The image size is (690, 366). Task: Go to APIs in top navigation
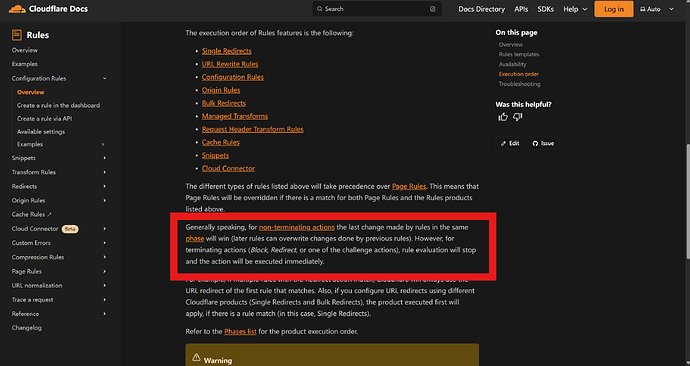[x=521, y=9]
